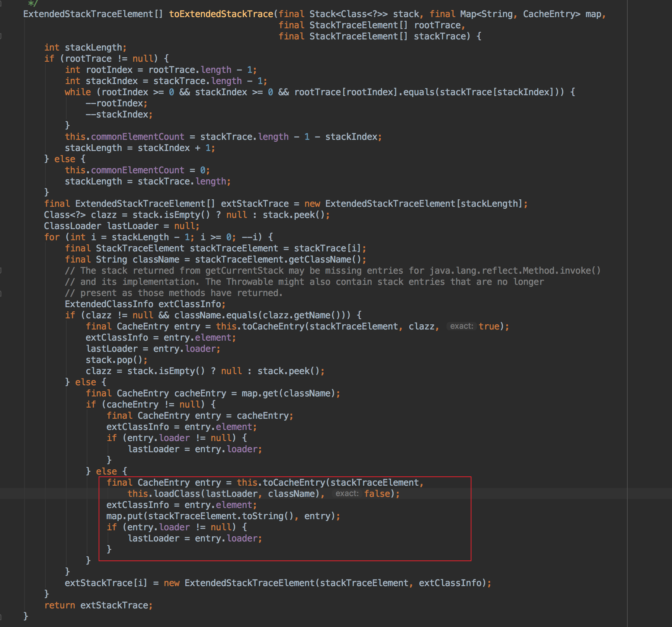
Task: Click the 'return extStackTrace;' statement
Action: 98,605
